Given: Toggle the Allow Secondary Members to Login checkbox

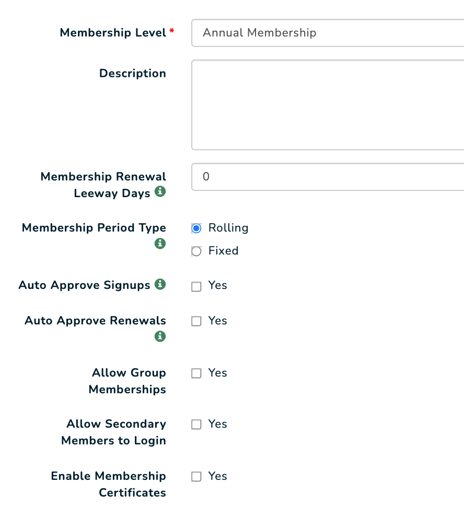Looking at the screenshot, I should pyautogui.click(x=196, y=424).
